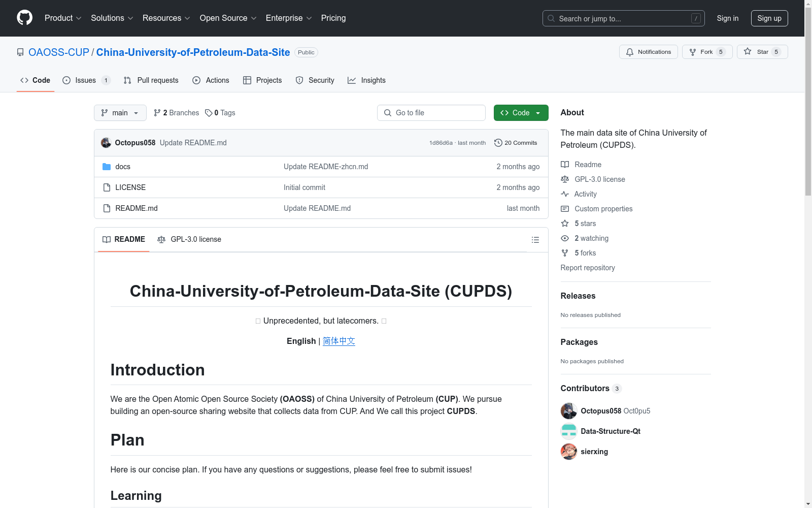Switch to the GPL-3.0 license tab
The height and width of the screenshot is (508, 812).
coord(189,239)
